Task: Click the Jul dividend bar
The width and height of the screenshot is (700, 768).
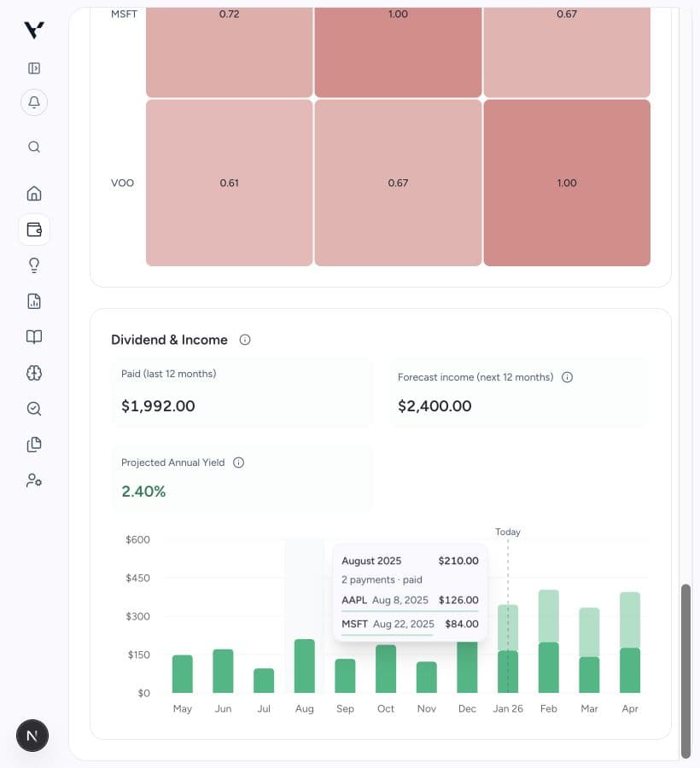Action: coord(264,681)
